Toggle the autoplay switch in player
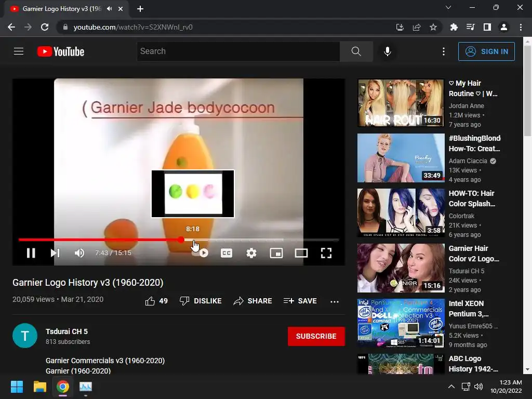This screenshot has height=399, width=532. [x=201, y=253]
